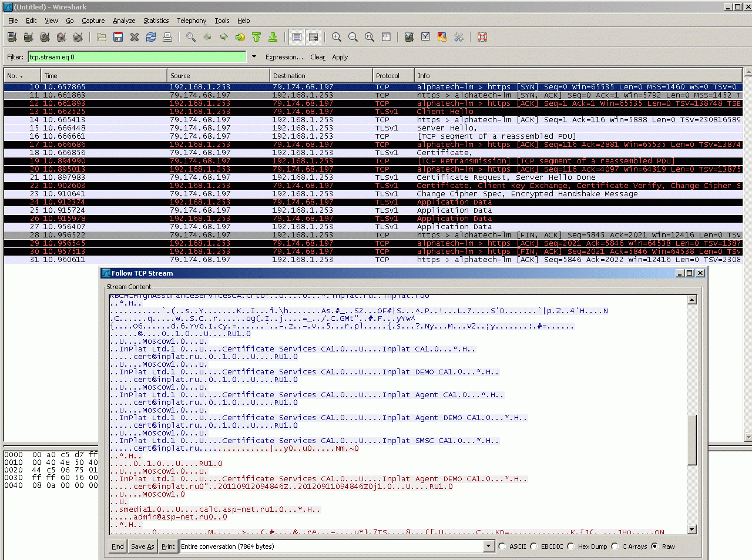Click Print in Follow TCP Stream

(168, 546)
